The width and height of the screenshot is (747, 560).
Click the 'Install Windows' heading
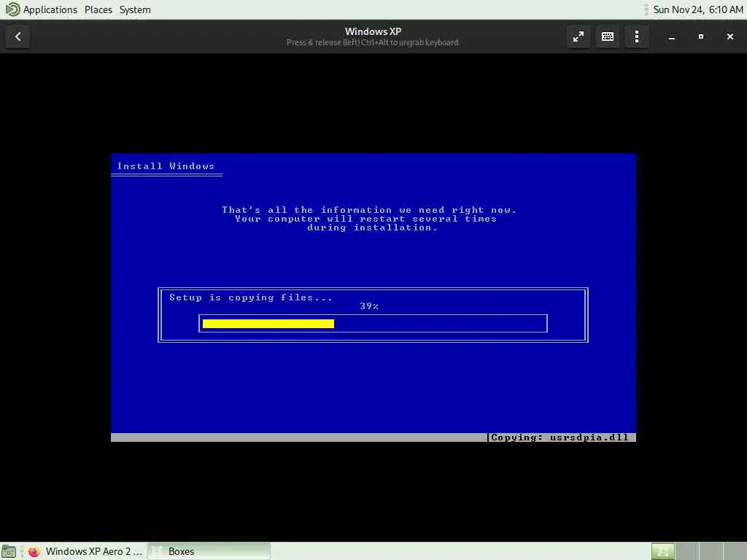tap(166, 166)
